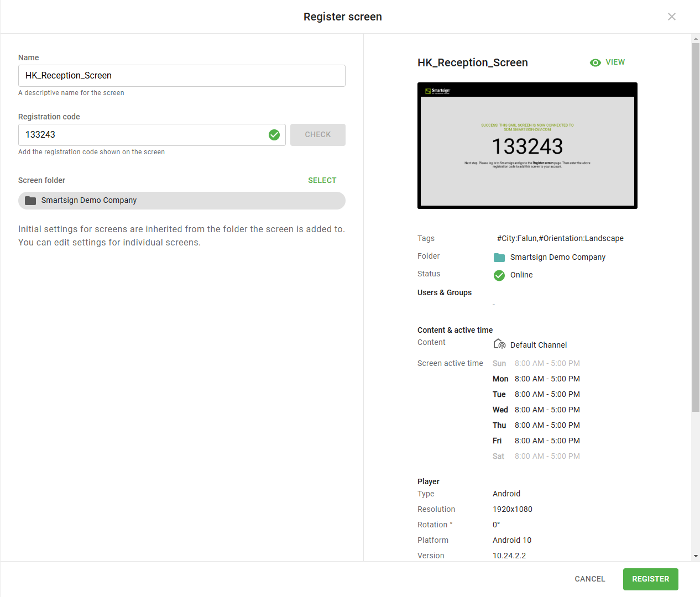The height and width of the screenshot is (597, 700).
Task: Click the Android 10 platform value
Action: coord(512,540)
